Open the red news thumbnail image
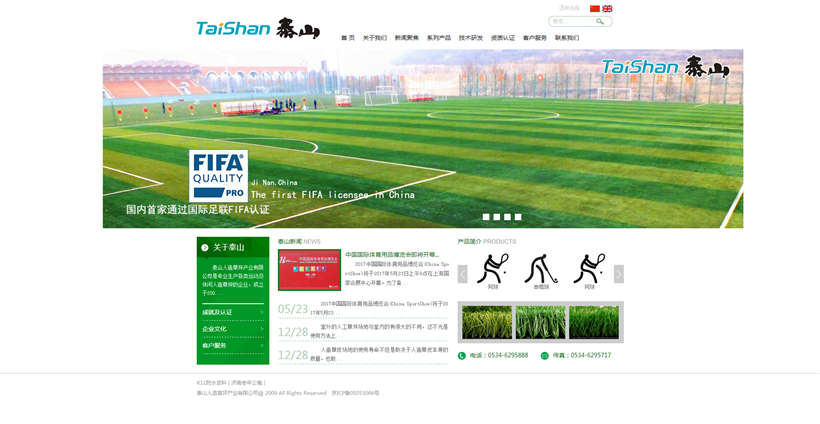 (x=309, y=270)
